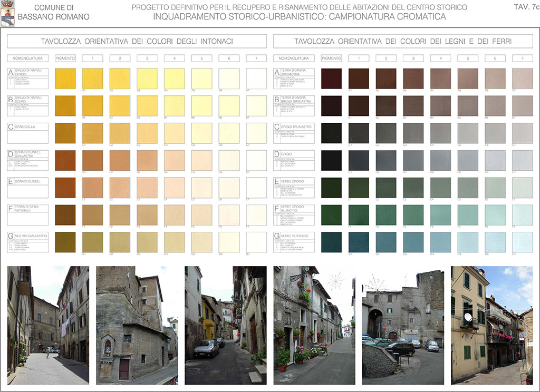The image size is (540, 392).
Task: Click the 'A Giallo di Napoli Chiaro' label box
Action: (x=27, y=79)
